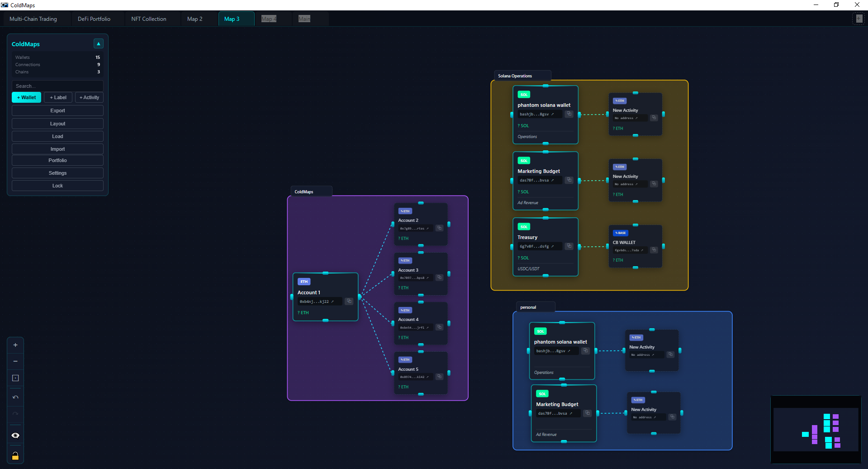Toggle the eye visibility icon
This screenshot has width=868, height=469.
point(15,435)
